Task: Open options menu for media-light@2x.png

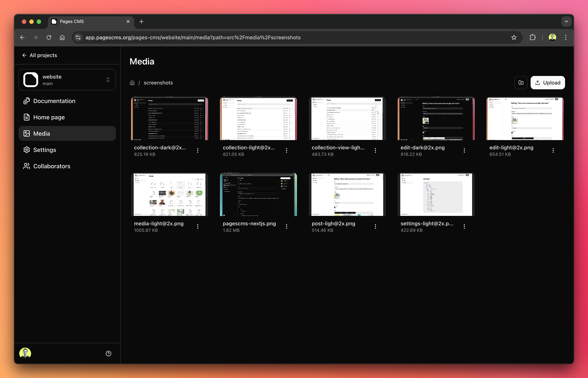Action: 198,226
